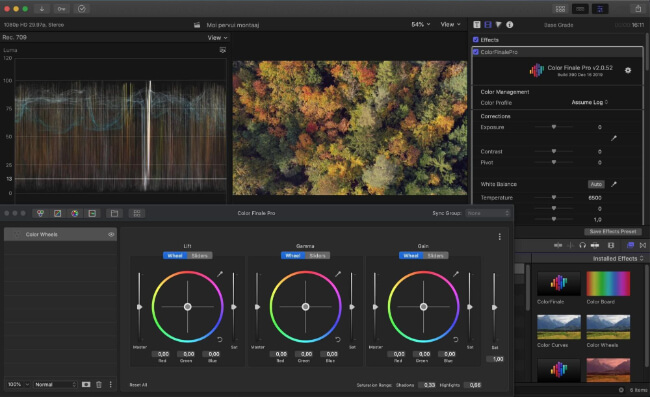The width and height of the screenshot is (650, 397).
Task: Click Reset All in color wheels panel
Action: (138, 385)
